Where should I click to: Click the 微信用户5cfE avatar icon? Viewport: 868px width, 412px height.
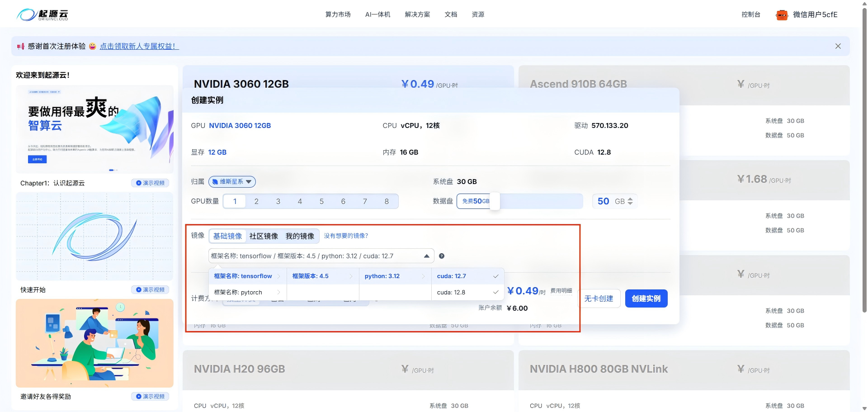click(782, 14)
